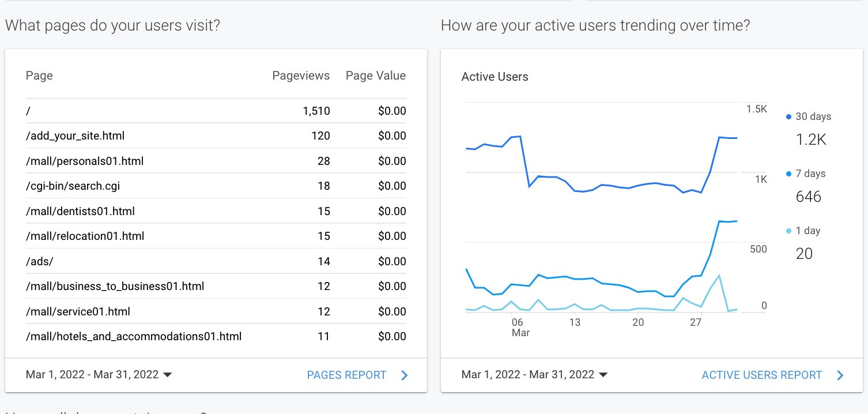Click the 7 days legend dot
The height and width of the screenshot is (414, 868).
coord(789,174)
